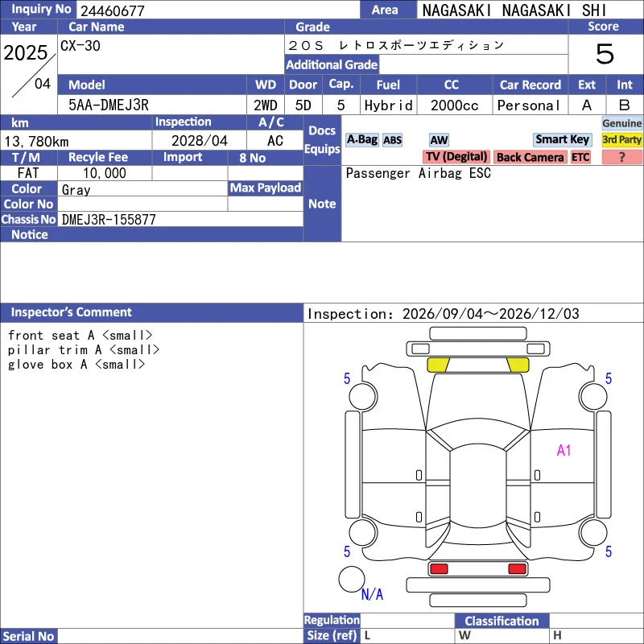Click the yellow 3rd Party legend label
This screenshot has width=644, height=644.
(621, 139)
